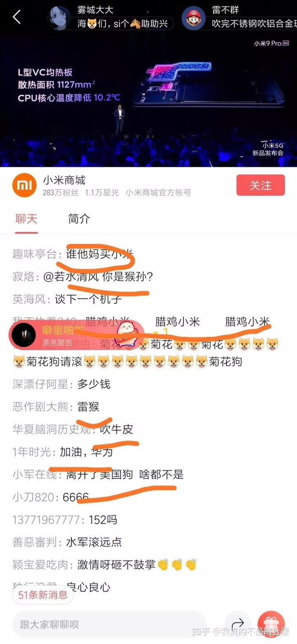
Task: Tap username 小军在线 in chat
Action: pos(34,474)
